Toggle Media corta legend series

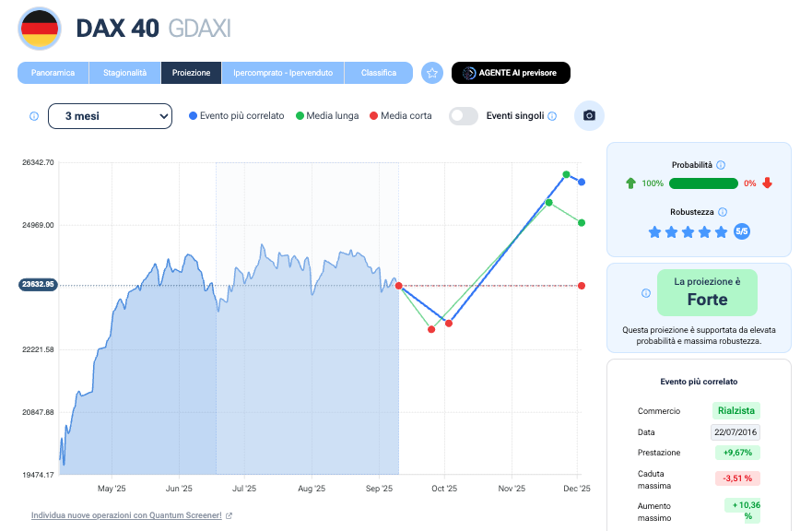tap(401, 116)
